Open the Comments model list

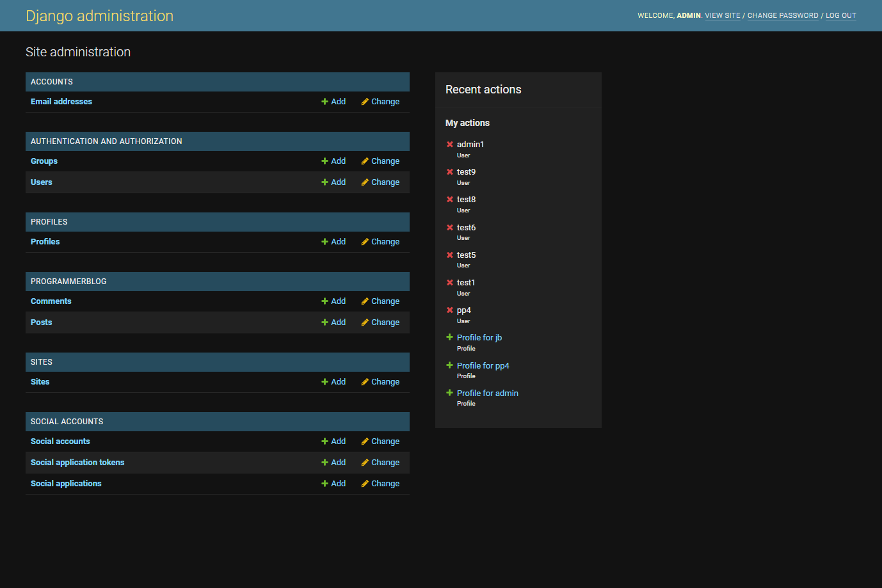point(51,301)
